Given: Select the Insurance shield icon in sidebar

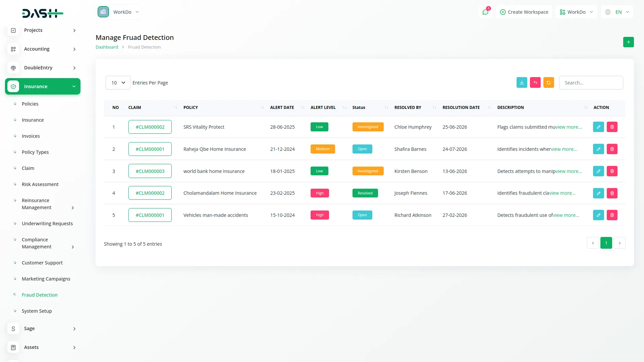Looking at the screenshot, I should (13, 86).
